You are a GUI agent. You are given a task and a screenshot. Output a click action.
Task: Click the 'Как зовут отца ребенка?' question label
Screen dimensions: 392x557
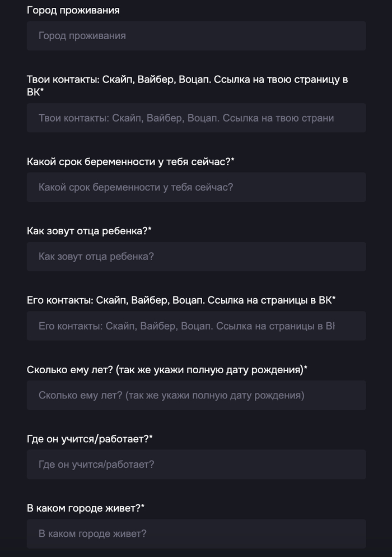[x=87, y=231]
